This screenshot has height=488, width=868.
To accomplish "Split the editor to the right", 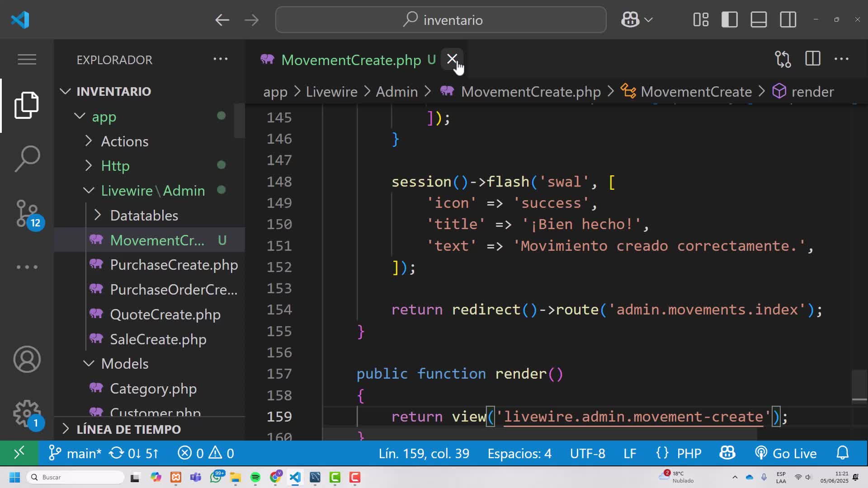I will coord(812,59).
